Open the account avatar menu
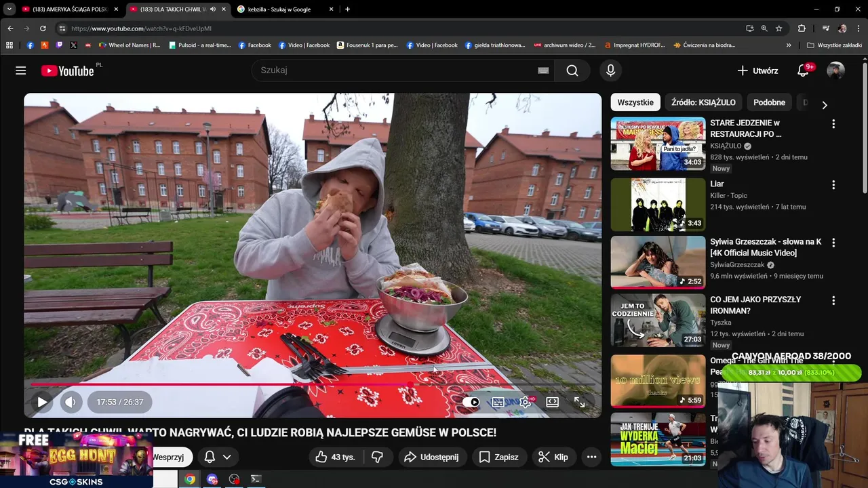868x488 pixels. [x=835, y=70]
